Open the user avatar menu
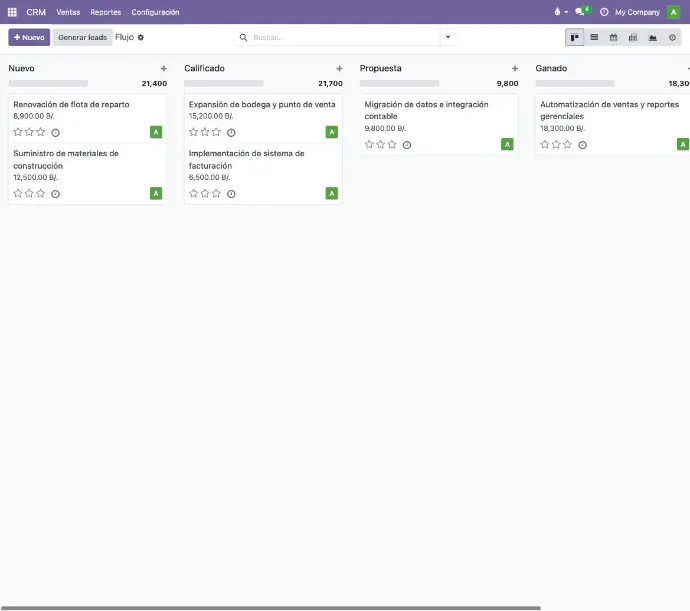Screen dimensions: 690x611 tap(673, 12)
